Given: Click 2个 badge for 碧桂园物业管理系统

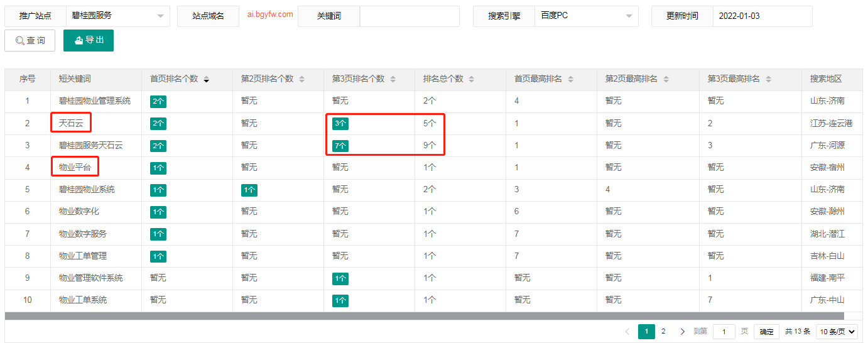Looking at the screenshot, I should (x=158, y=101).
